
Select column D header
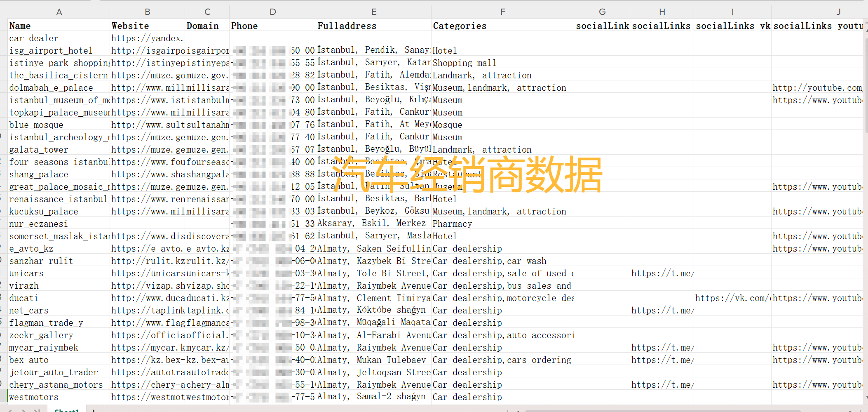coord(273,12)
